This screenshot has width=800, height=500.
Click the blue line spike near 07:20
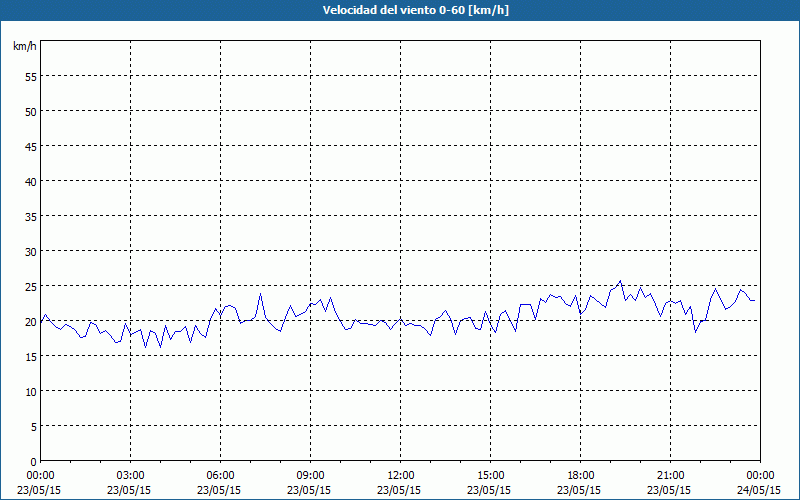[x=260, y=293]
